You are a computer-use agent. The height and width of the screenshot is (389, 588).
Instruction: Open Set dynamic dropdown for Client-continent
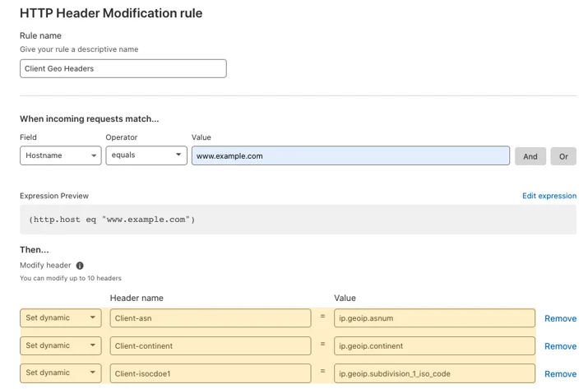coord(60,345)
